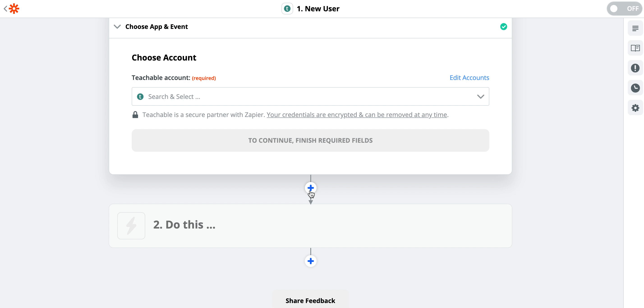This screenshot has height=308, width=644.
Task: Click To Continue, Finish Required Fields button
Action: [310, 140]
